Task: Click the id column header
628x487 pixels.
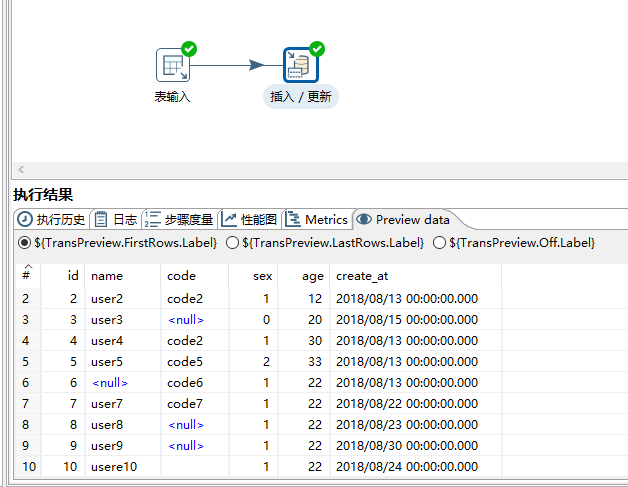Action: pyautogui.click(x=62, y=276)
